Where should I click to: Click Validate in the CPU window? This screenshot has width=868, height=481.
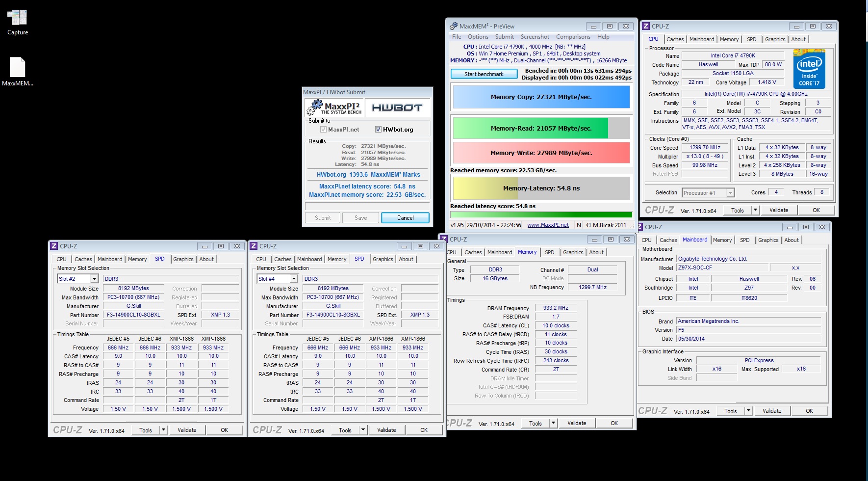[x=779, y=210]
